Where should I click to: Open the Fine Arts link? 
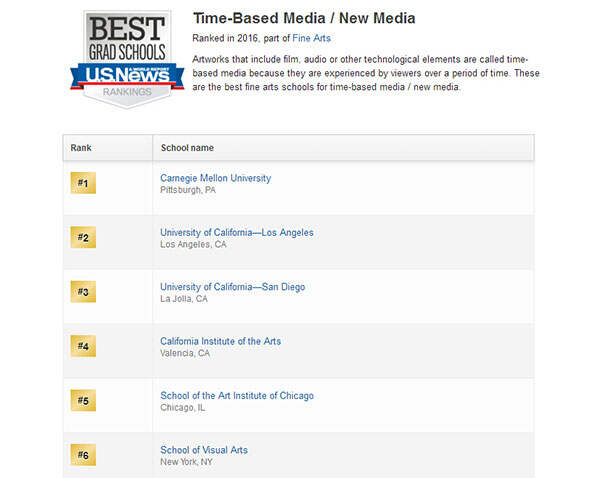[x=311, y=38]
